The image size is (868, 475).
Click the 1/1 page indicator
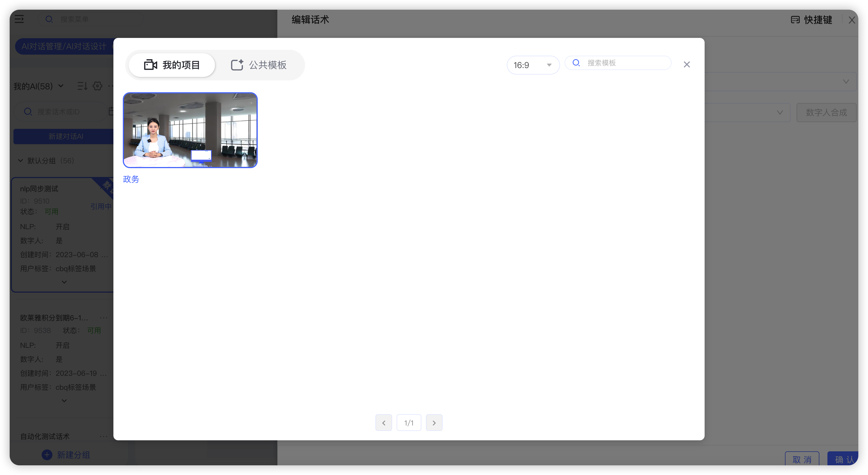tap(409, 422)
